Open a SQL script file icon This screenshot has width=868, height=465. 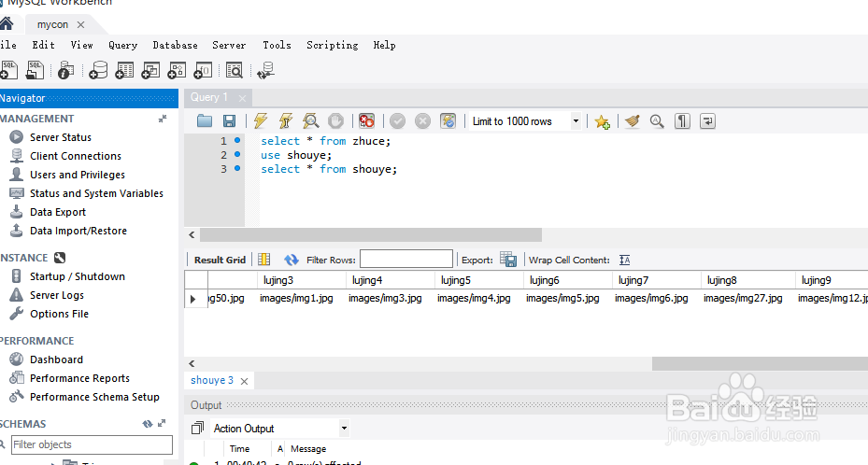tap(35, 70)
